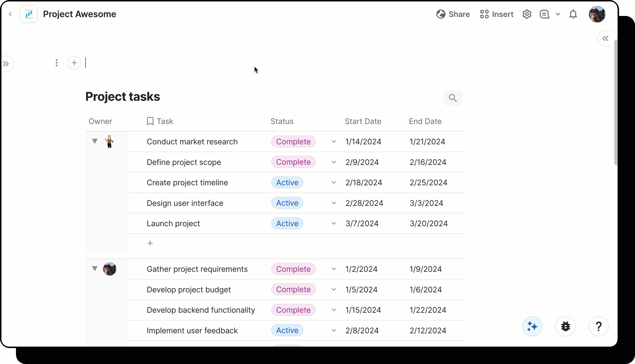This screenshot has height=364, width=635.
Task: Open the Project Awesome doc icon
Action: (x=29, y=14)
